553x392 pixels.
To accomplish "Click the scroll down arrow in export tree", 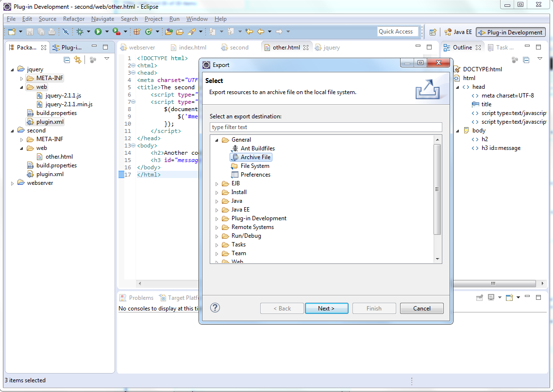I will point(437,259).
